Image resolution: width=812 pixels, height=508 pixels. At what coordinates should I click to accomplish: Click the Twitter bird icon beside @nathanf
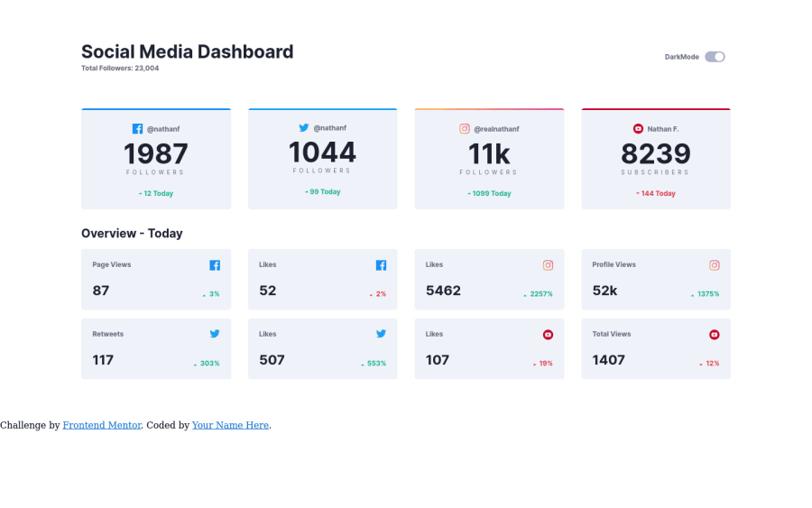[x=304, y=127]
